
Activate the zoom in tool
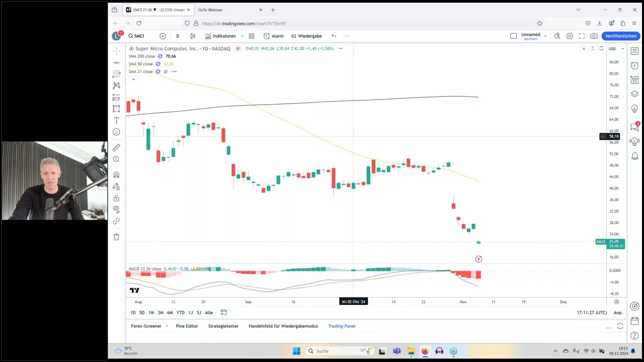pos(116,159)
